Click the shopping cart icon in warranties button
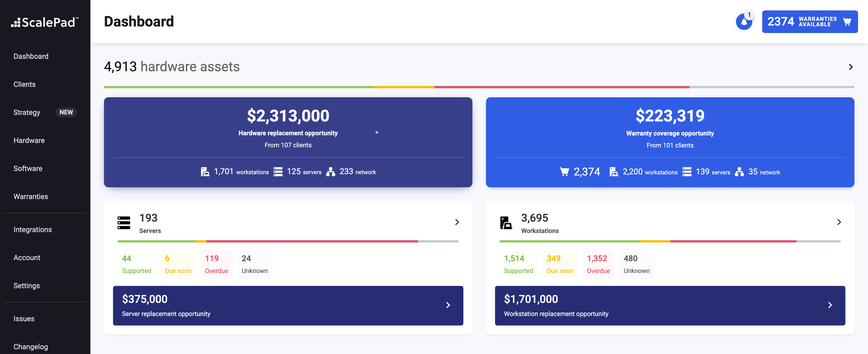The image size is (868, 354). pyautogui.click(x=847, y=22)
